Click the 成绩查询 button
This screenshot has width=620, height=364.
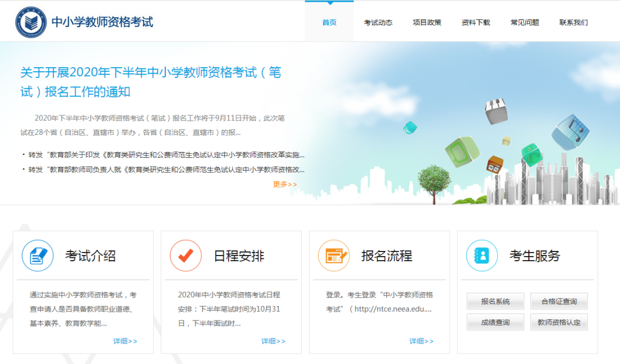[x=495, y=322]
